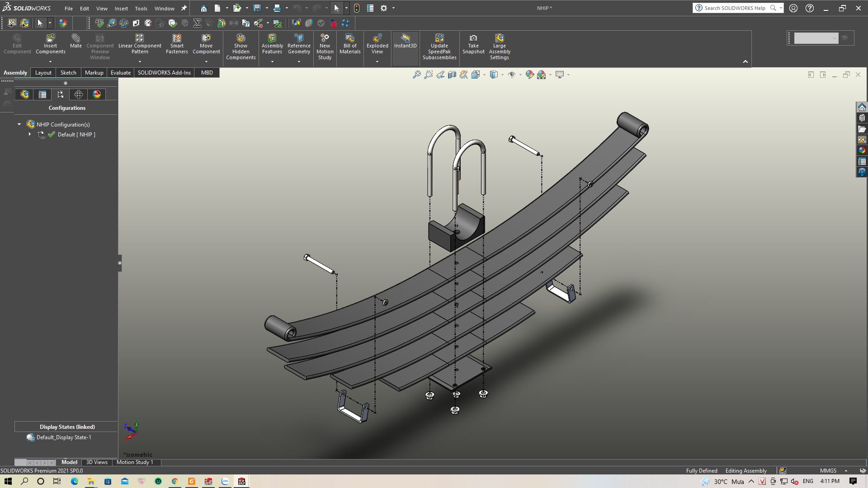This screenshot has width=868, height=488.
Task: Open the Insert menu
Action: pos(121,8)
